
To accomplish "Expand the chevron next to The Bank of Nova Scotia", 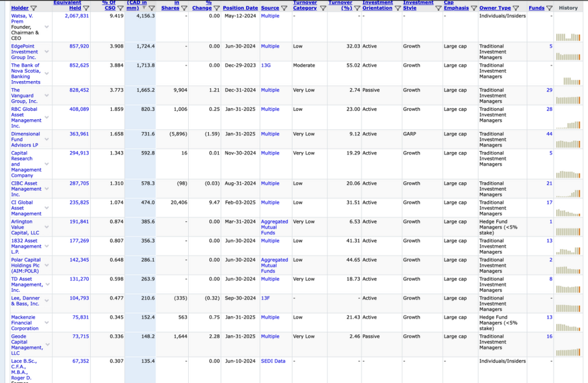I will pos(46,73).
